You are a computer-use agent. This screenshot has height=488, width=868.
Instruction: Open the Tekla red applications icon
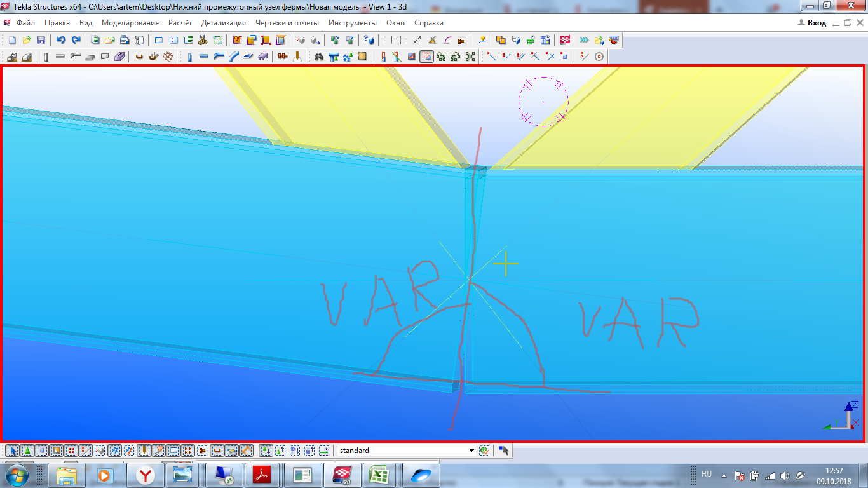coord(564,40)
